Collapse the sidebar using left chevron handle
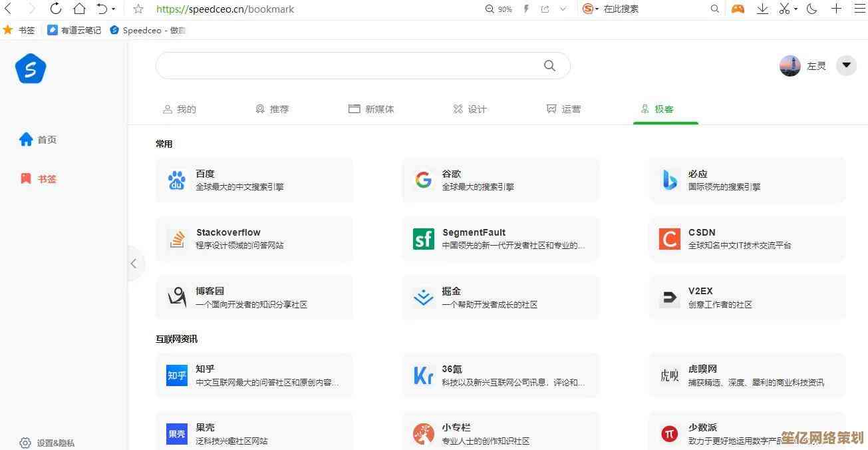 (x=134, y=264)
